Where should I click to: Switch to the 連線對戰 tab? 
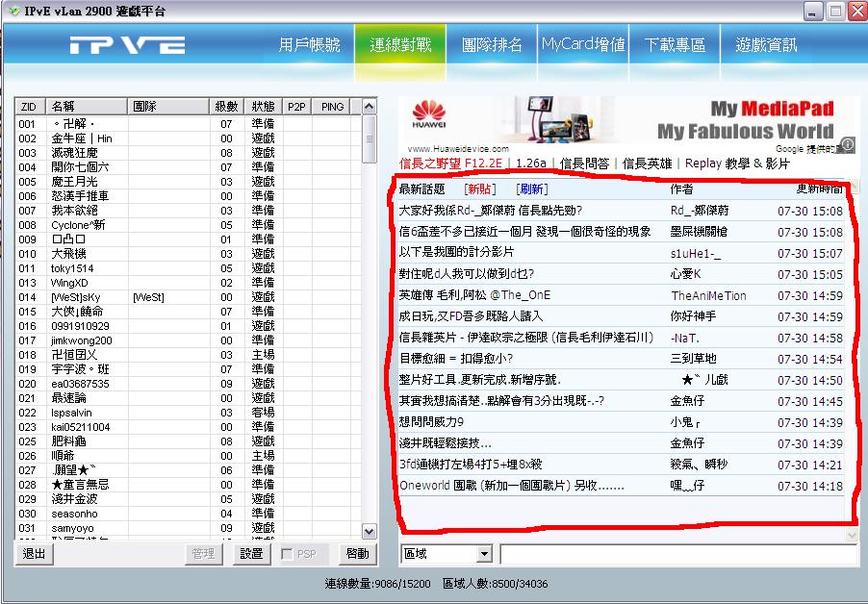pos(400,44)
